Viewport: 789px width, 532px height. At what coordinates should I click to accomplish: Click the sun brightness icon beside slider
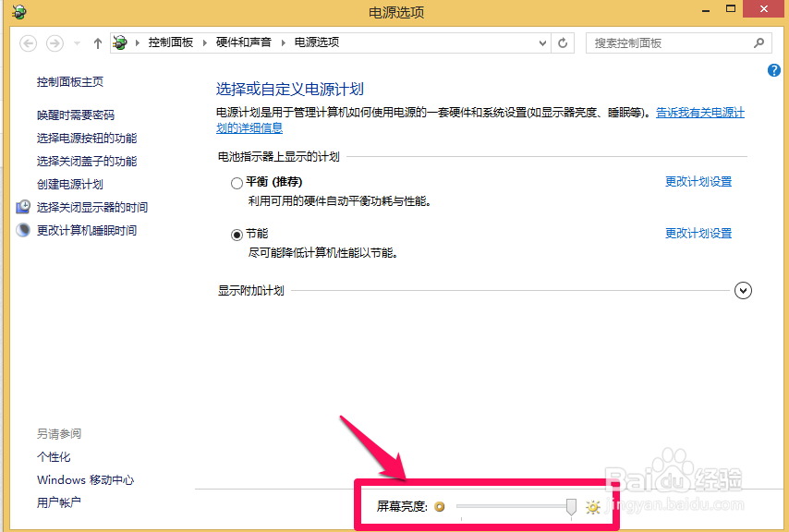tap(592, 506)
